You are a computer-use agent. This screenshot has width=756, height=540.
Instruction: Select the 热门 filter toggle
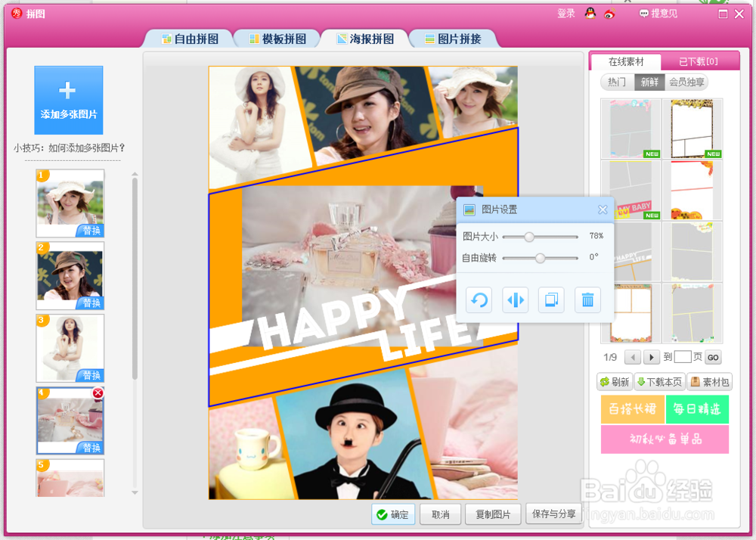pyautogui.click(x=617, y=82)
